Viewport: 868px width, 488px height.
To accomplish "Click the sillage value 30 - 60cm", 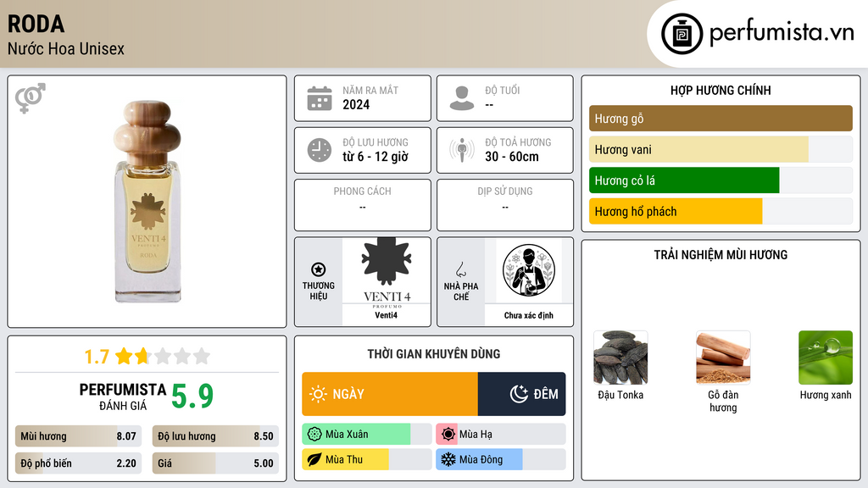I will pos(512,157).
